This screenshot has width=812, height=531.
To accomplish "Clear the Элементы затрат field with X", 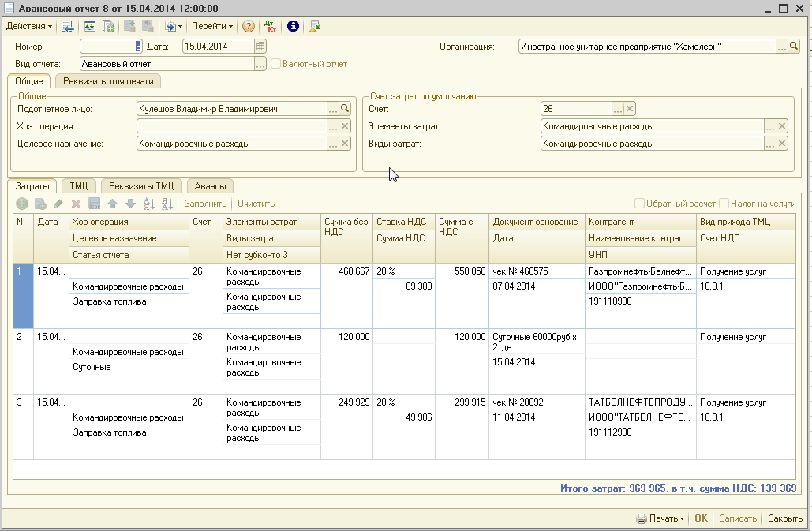I will 782,126.
